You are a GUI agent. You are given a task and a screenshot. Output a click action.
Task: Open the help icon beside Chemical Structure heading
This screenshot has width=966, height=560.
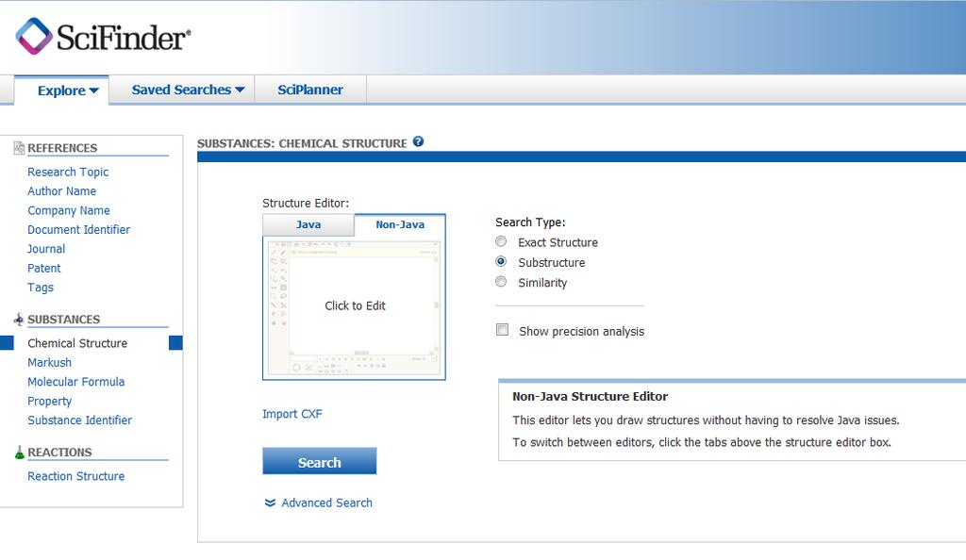pos(418,141)
